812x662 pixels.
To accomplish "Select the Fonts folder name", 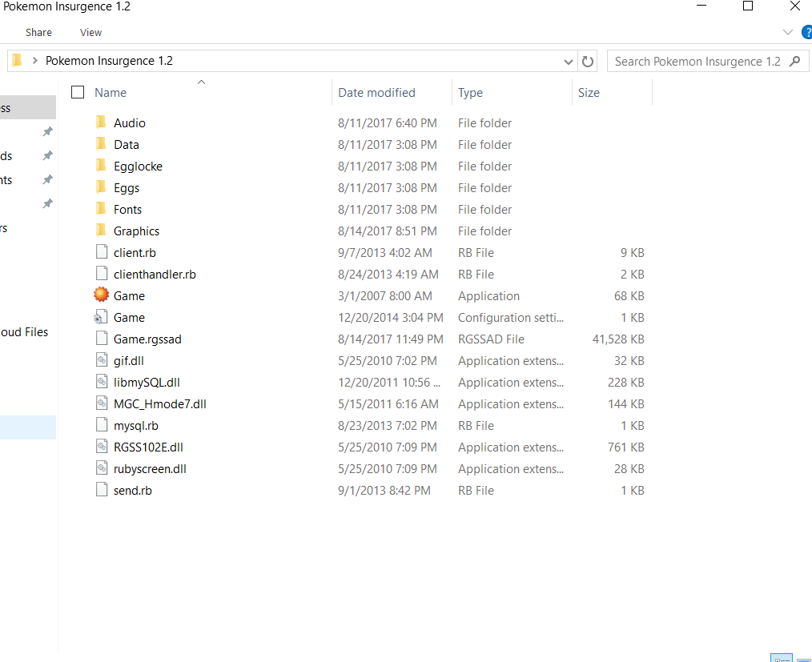I will tap(127, 209).
